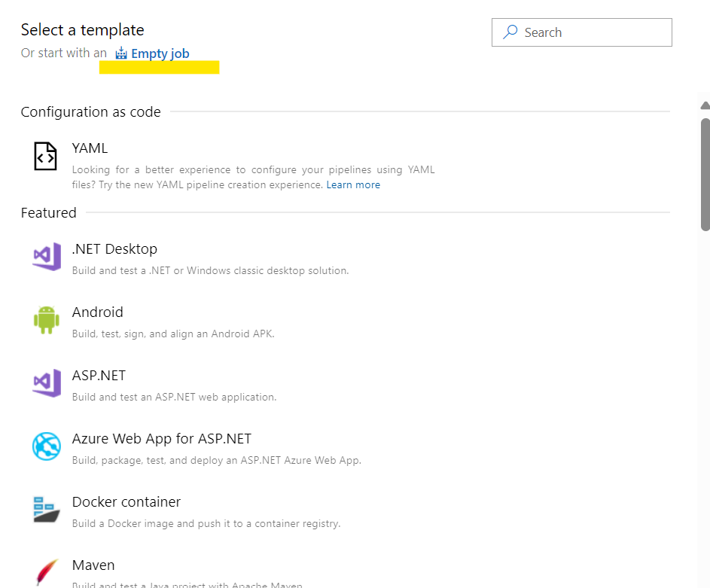The width and height of the screenshot is (710, 588).
Task: Select the Android template entry
Action: click(x=97, y=312)
